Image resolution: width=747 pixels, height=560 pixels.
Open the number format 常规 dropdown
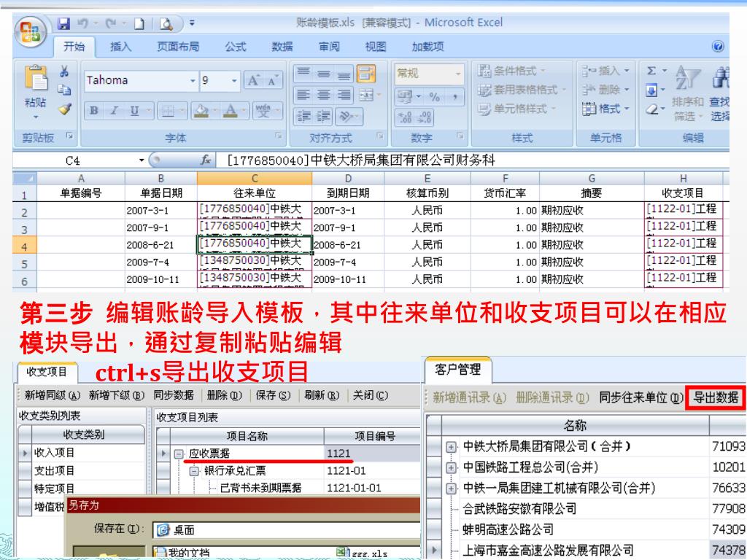pos(458,74)
